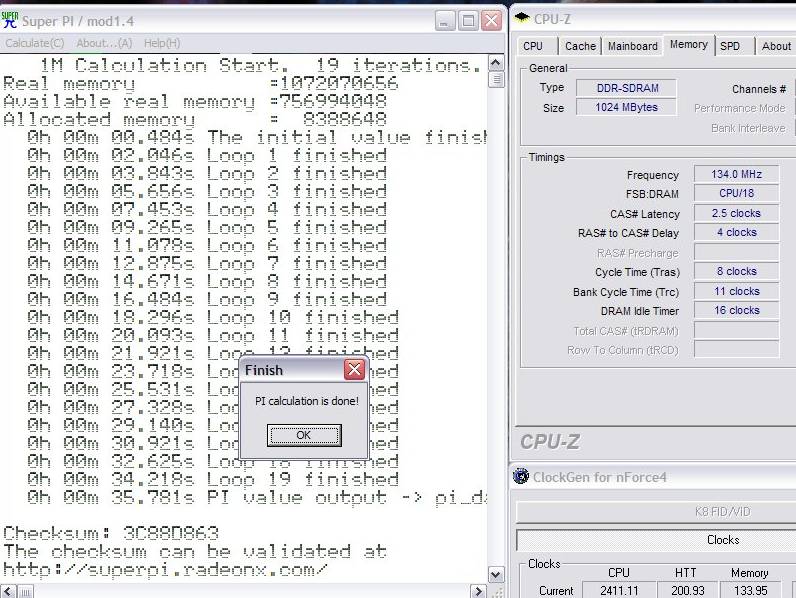This screenshot has height=598, width=796.
Task: Click the 'Channels #' label in CPU-Z
Action: pyautogui.click(x=759, y=89)
